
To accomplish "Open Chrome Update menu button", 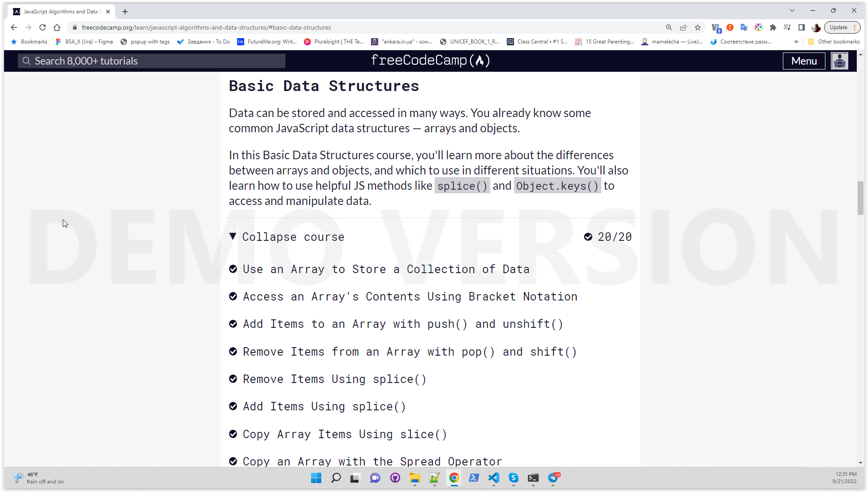I will 842,27.
